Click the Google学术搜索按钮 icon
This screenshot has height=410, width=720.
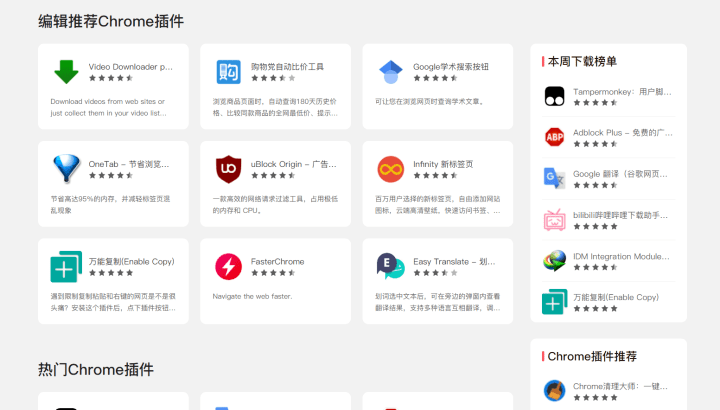pos(391,72)
